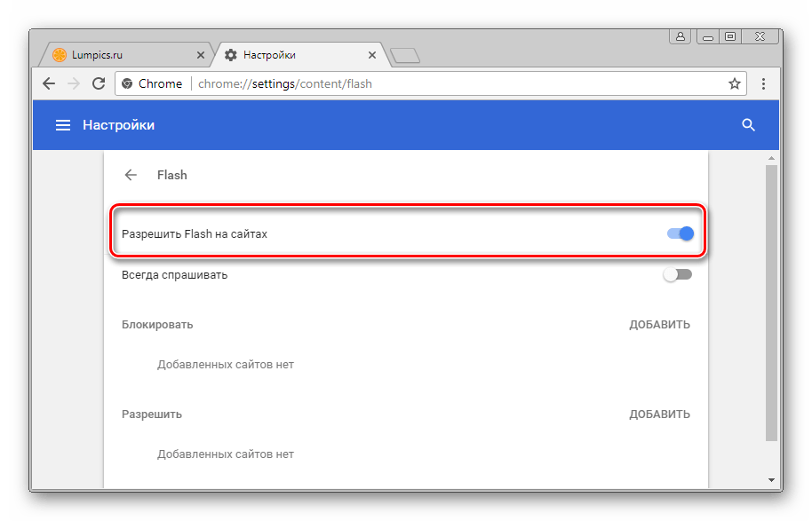Search settings with the magnifier icon
Image resolution: width=812 pixels, height=521 pixels.
748,125
